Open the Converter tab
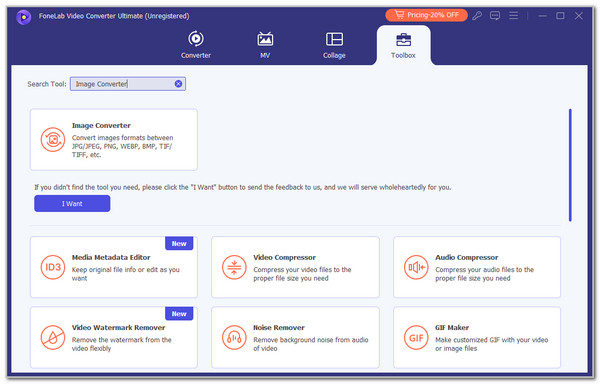This screenshot has width=600, height=384. pyautogui.click(x=196, y=45)
